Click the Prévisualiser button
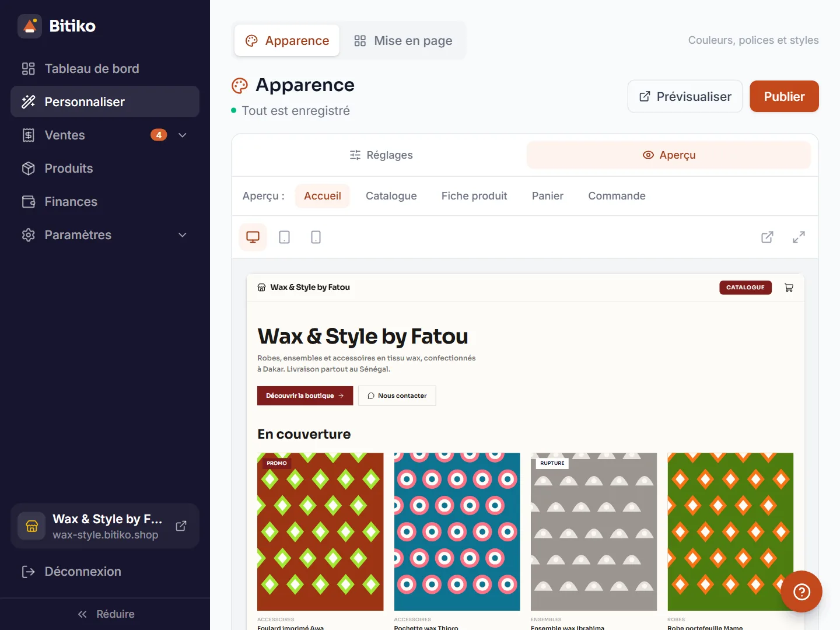The image size is (840, 630). click(685, 97)
